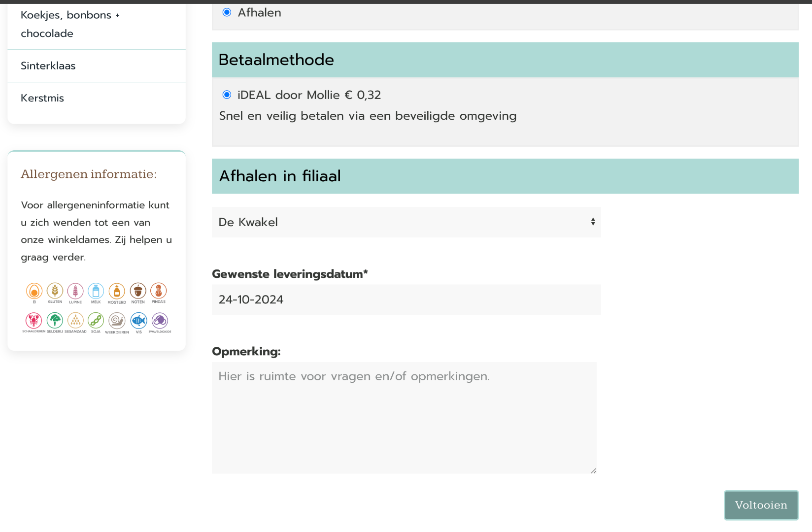
Task: Click the Noten acorn allergen icon
Action: (x=138, y=291)
